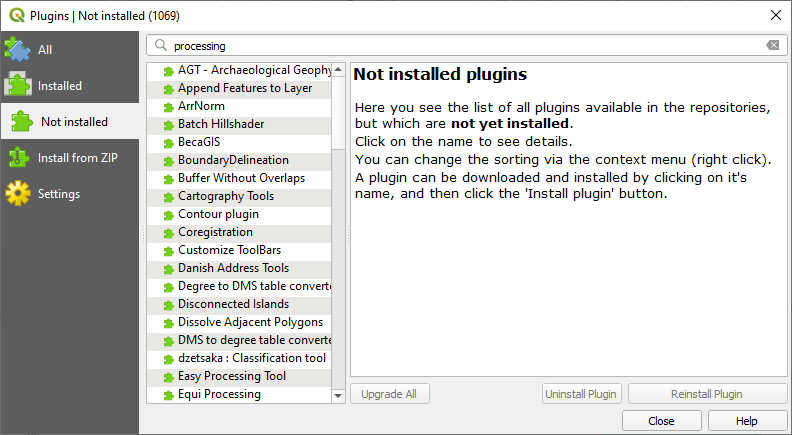The height and width of the screenshot is (435, 792).
Task: Select Danish Address Tools plugin
Action: (x=233, y=268)
